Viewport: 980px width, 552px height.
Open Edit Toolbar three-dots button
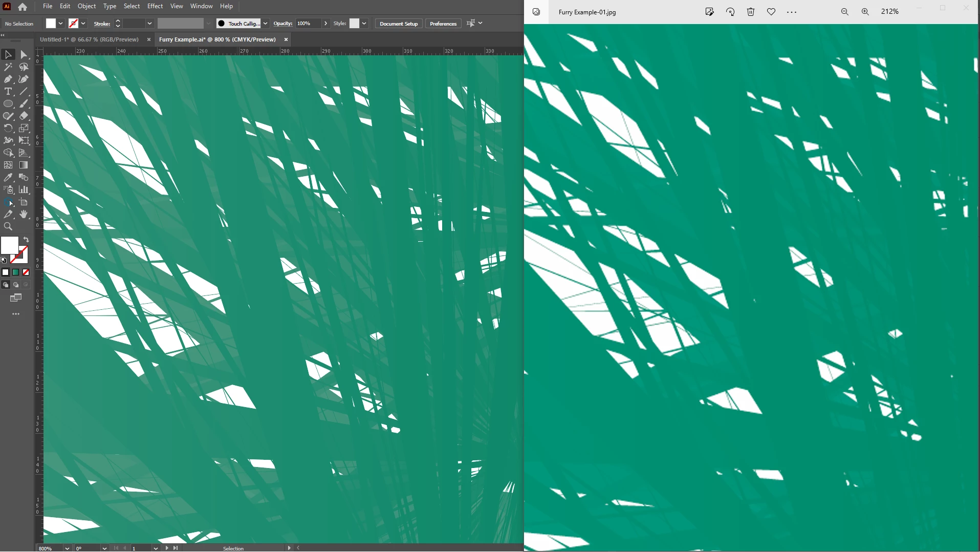pos(16,314)
